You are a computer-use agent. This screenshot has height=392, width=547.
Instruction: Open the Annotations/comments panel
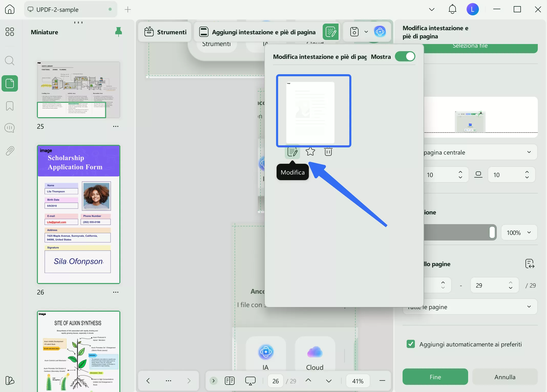click(10, 128)
